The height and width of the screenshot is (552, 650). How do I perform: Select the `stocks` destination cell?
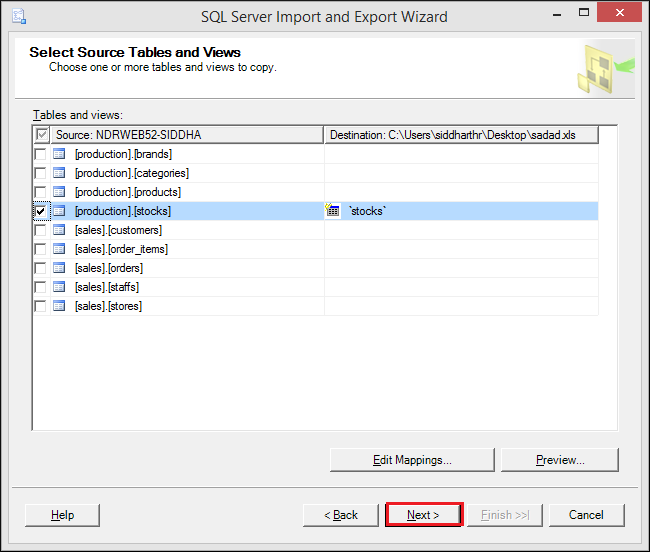click(461, 211)
